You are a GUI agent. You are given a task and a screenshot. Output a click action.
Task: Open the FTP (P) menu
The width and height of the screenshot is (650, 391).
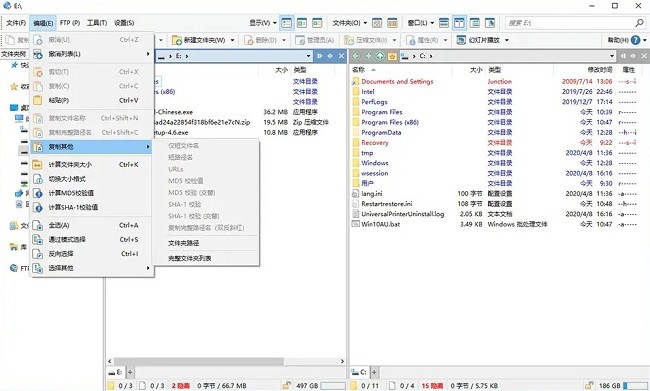pyautogui.click(x=70, y=23)
